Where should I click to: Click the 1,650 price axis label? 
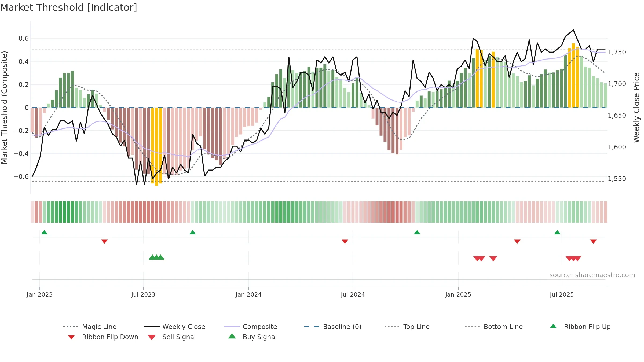(617, 115)
